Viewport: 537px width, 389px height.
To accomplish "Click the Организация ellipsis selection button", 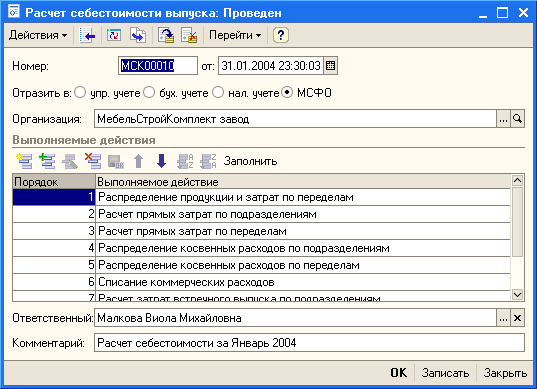I will click(x=503, y=119).
